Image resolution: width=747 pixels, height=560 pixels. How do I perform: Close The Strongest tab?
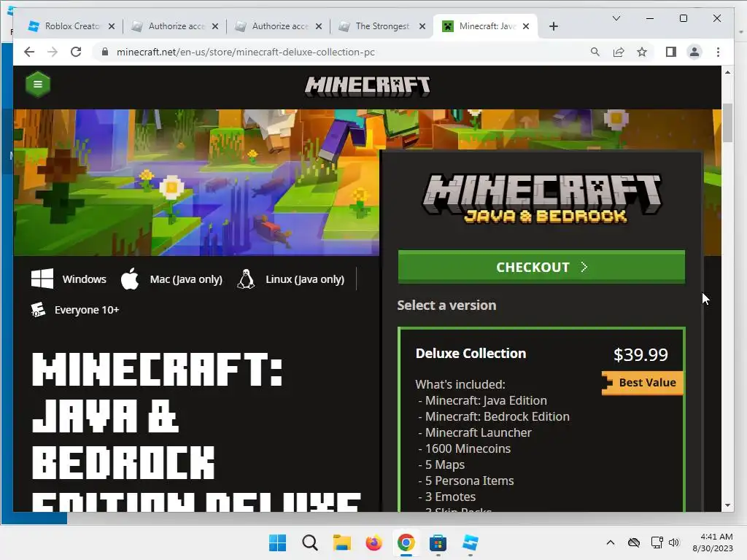(x=422, y=26)
